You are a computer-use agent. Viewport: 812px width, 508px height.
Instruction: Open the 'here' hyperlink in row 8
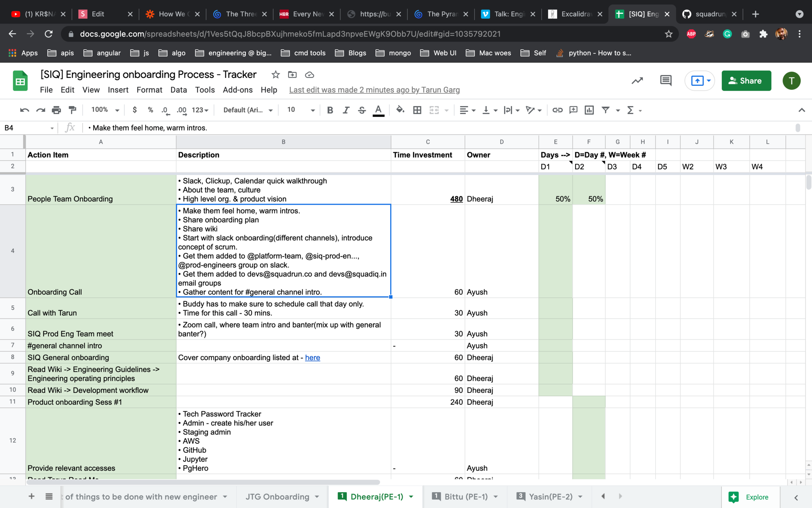312,357
